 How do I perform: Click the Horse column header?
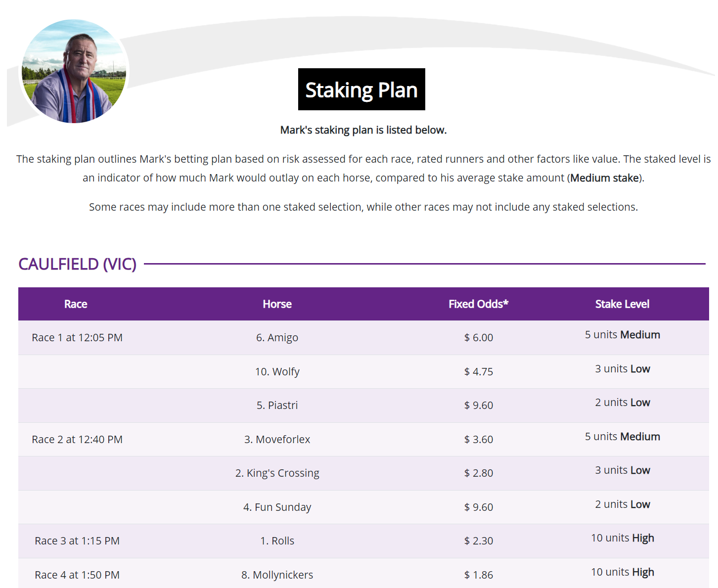coord(277,304)
